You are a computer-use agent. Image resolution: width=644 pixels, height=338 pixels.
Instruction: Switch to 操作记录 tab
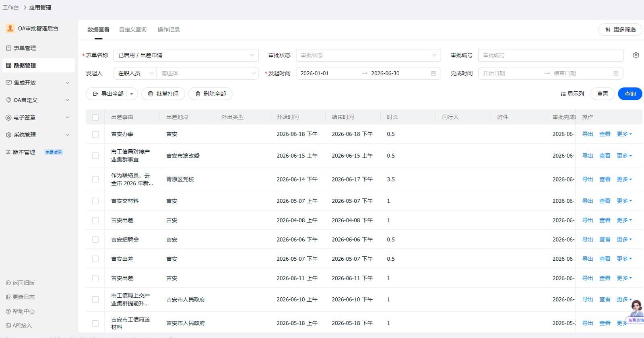169,29
